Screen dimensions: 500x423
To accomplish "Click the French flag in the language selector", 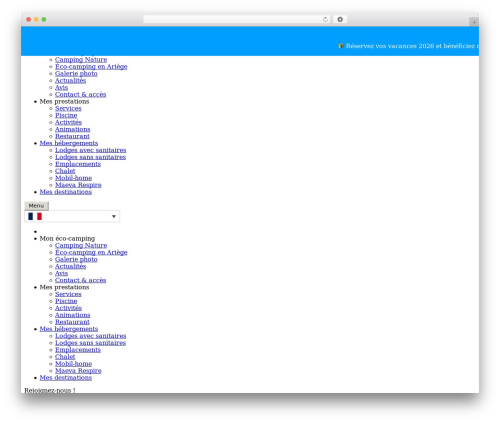I will (x=35, y=217).
